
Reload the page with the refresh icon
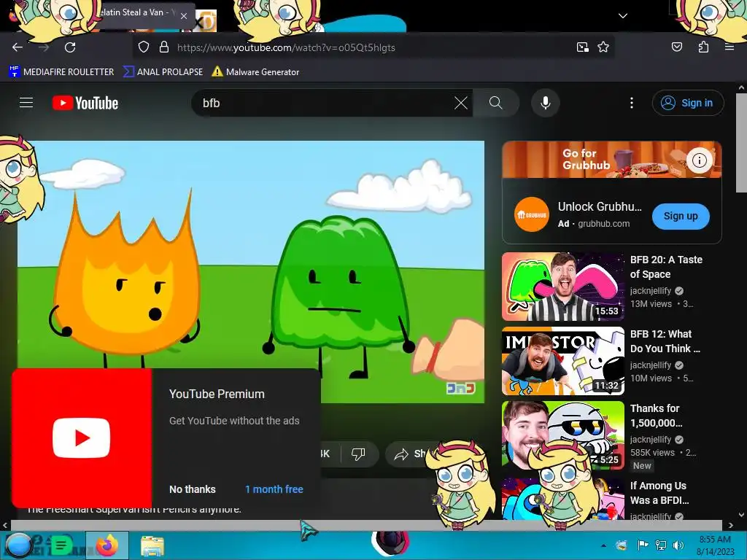tap(70, 47)
